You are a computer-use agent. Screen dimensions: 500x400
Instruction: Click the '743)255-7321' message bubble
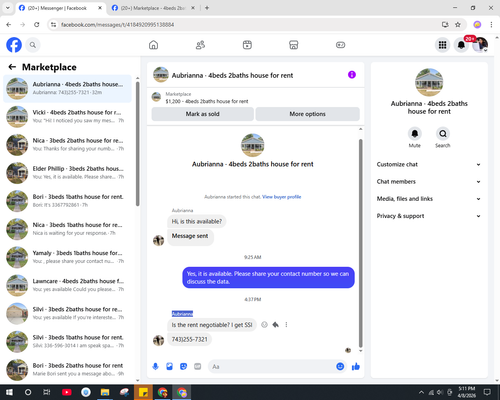[x=189, y=339]
